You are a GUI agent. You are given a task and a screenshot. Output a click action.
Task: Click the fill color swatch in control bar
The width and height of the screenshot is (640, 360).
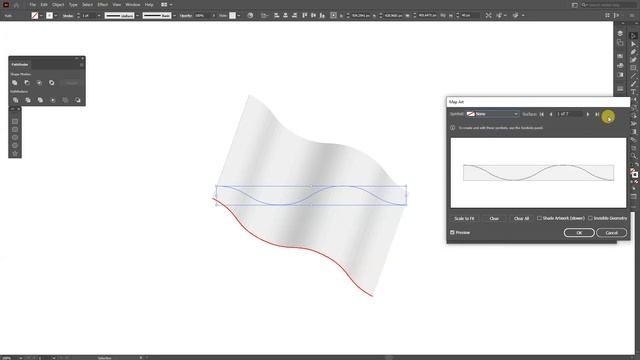35,16
